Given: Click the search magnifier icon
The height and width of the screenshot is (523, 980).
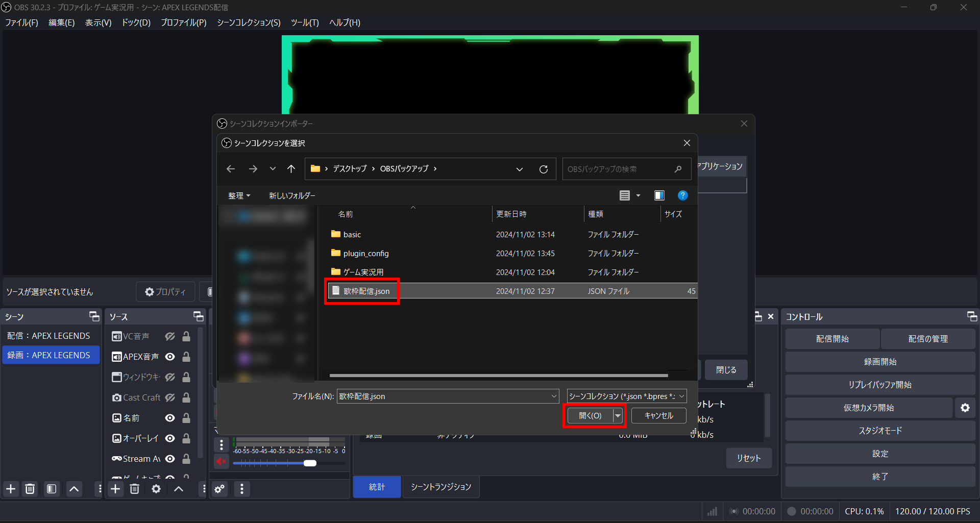Looking at the screenshot, I should tap(678, 169).
